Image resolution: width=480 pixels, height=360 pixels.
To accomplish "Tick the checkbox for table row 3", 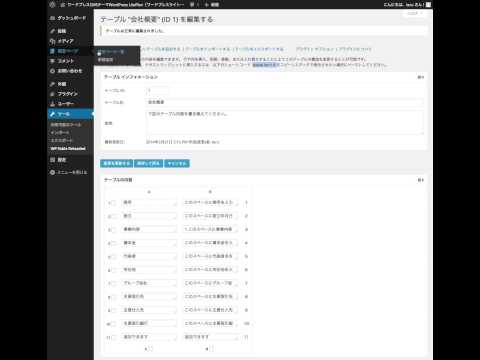I will [x=113, y=230].
